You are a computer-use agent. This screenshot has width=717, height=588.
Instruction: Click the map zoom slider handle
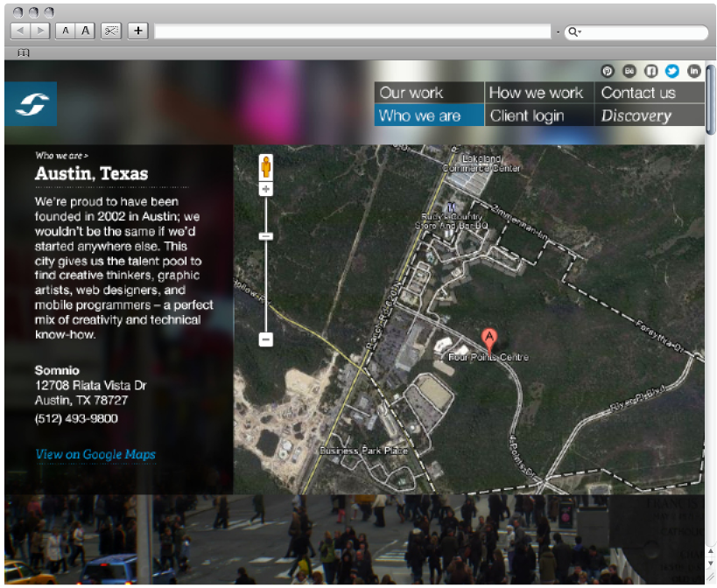pos(266,236)
